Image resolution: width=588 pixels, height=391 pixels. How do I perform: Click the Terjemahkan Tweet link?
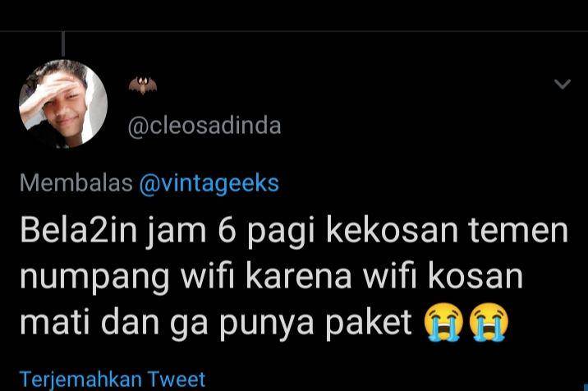pos(113,379)
